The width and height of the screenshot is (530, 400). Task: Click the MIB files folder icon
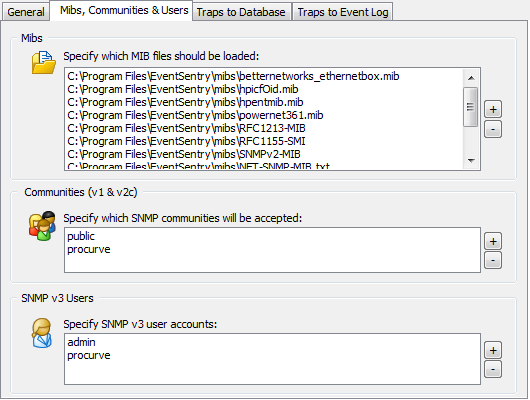(44, 63)
